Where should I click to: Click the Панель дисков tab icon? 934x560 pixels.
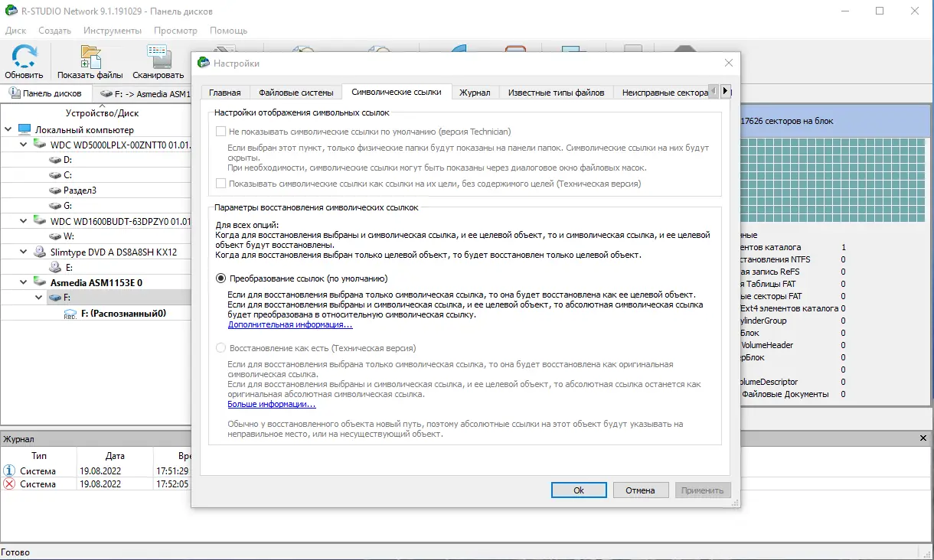pyautogui.click(x=15, y=93)
